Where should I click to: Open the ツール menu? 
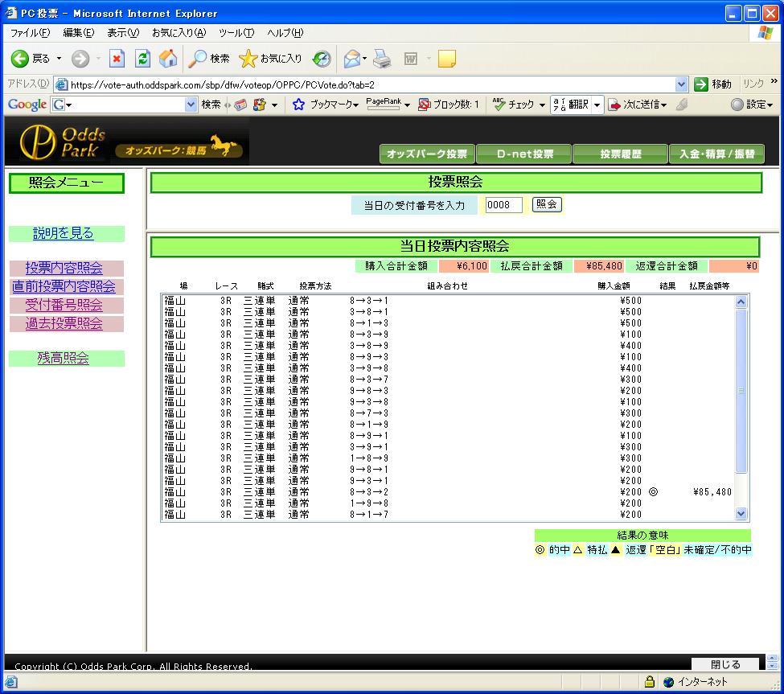tap(236, 33)
